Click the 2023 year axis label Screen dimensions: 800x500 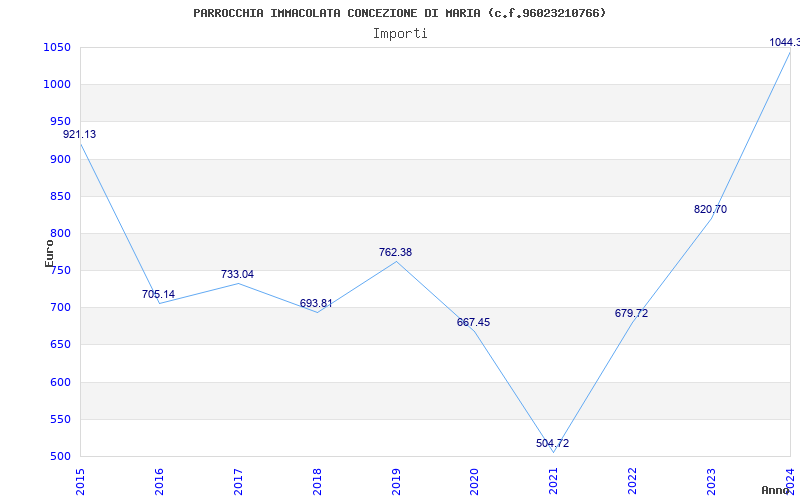pos(711,481)
